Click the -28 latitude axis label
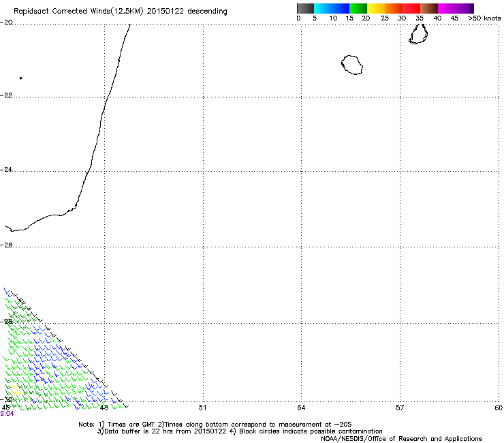 6,322
